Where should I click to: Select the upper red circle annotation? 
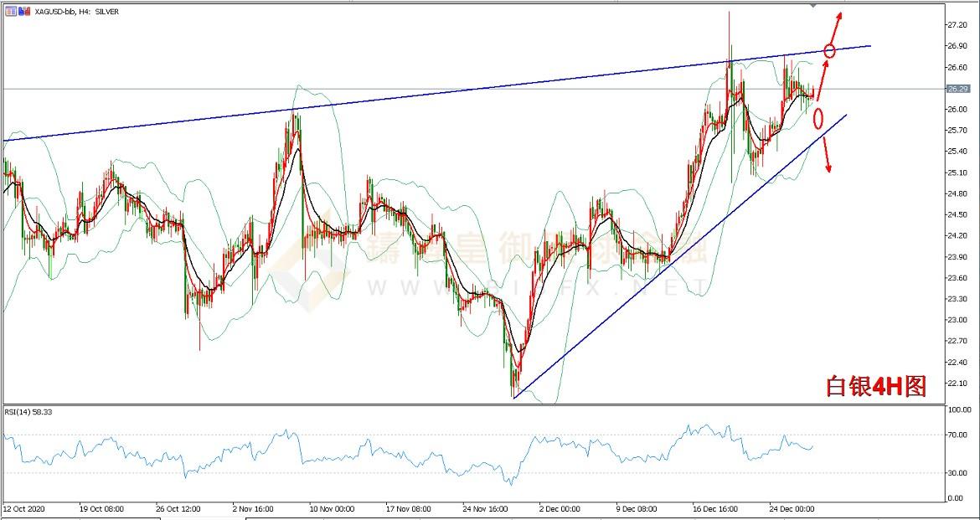pos(830,51)
